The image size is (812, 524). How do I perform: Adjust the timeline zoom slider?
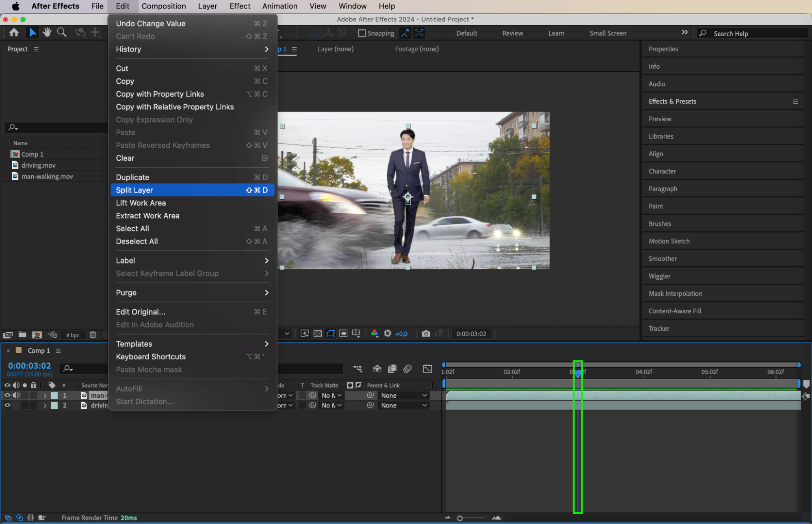click(x=460, y=518)
